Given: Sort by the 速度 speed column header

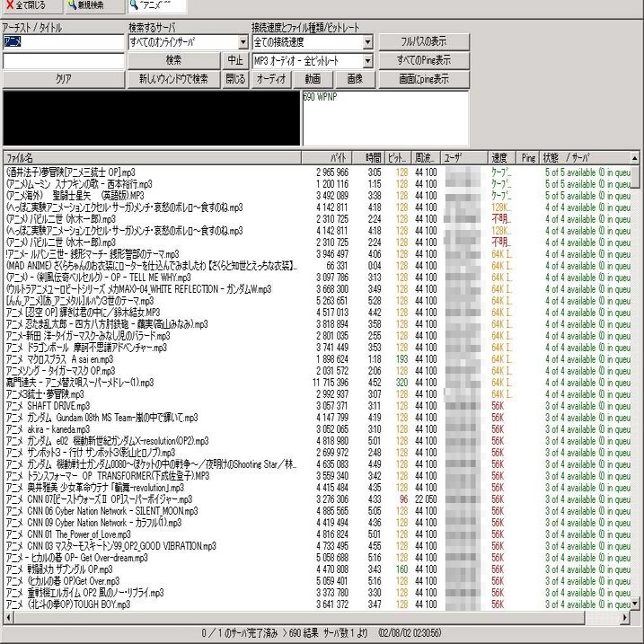Looking at the screenshot, I should click(x=501, y=158).
